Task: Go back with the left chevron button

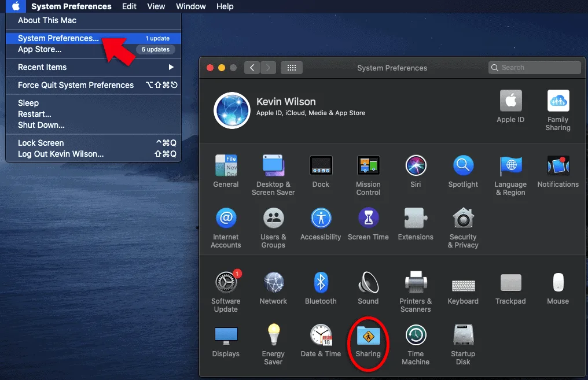Action: coord(252,68)
